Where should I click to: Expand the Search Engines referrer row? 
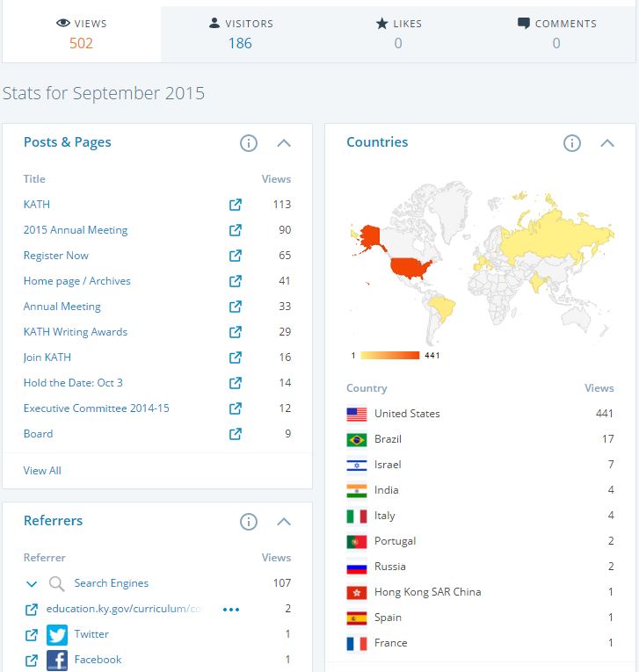tap(32, 583)
